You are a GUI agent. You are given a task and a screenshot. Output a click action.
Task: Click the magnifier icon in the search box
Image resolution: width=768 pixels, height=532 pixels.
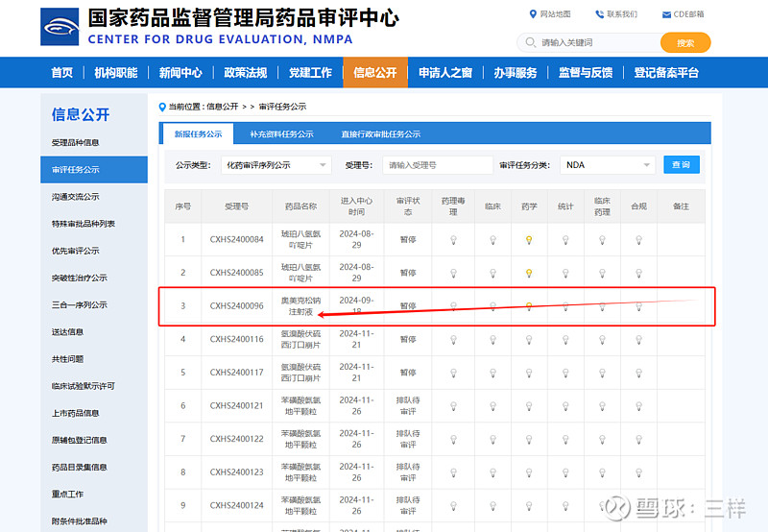(x=530, y=42)
